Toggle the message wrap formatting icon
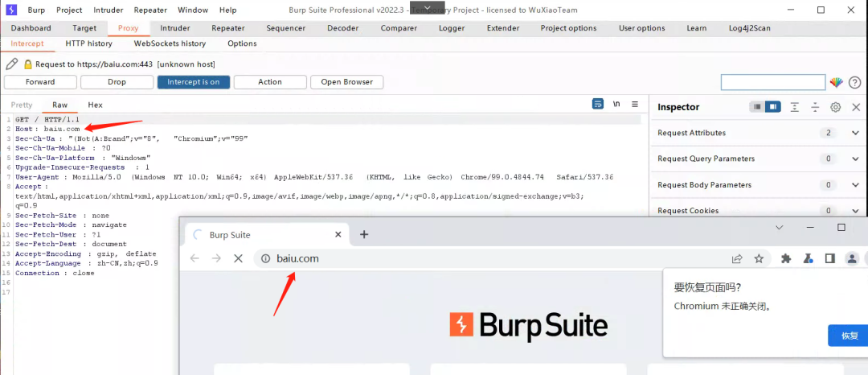The width and height of the screenshot is (868, 375). 597,104
